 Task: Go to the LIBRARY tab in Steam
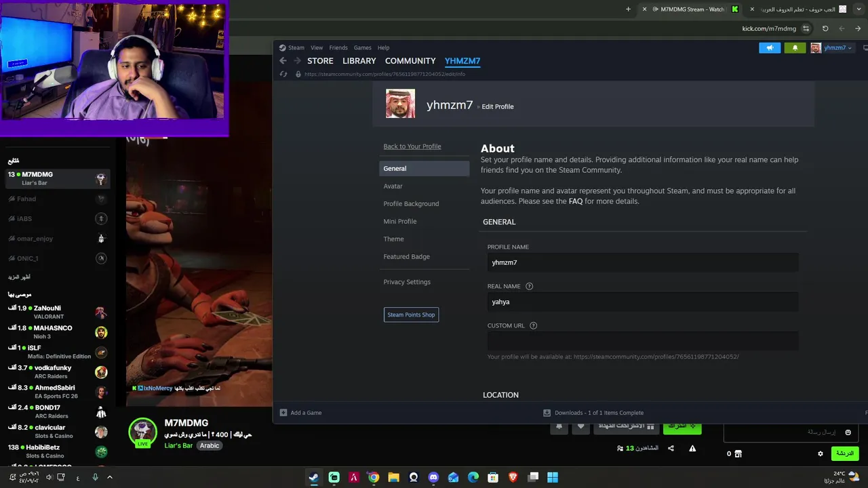(359, 61)
